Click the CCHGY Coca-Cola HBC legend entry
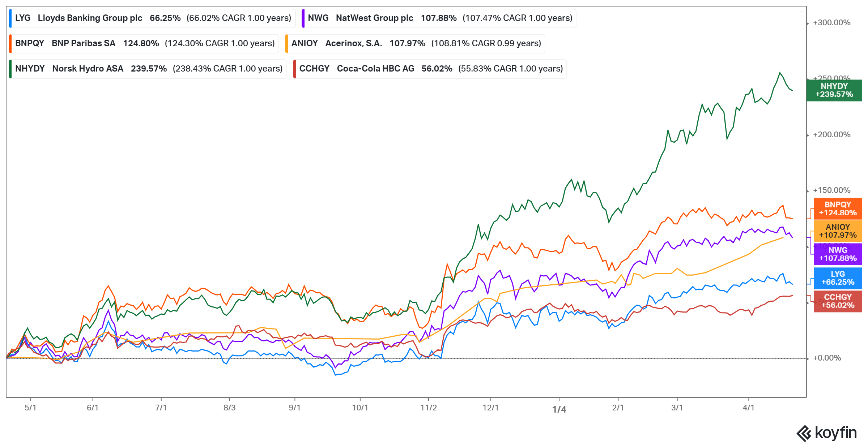Viewport: 868px width, 448px height. 430,69
